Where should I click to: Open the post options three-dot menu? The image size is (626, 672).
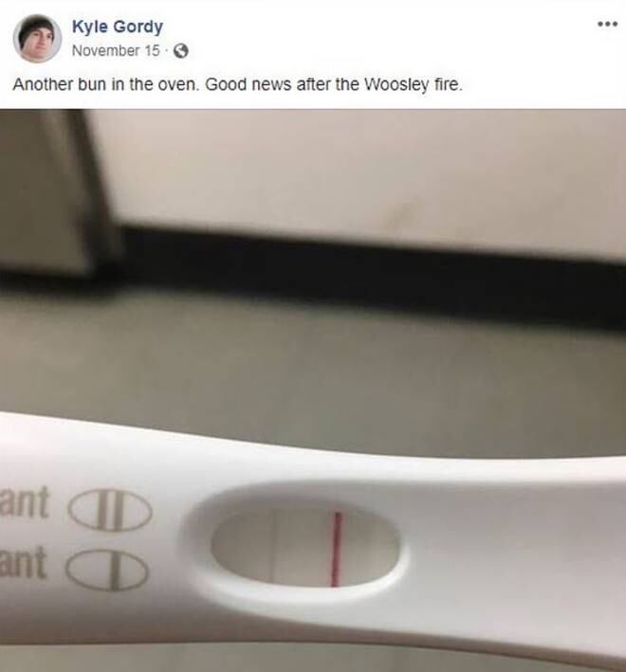(608, 24)
